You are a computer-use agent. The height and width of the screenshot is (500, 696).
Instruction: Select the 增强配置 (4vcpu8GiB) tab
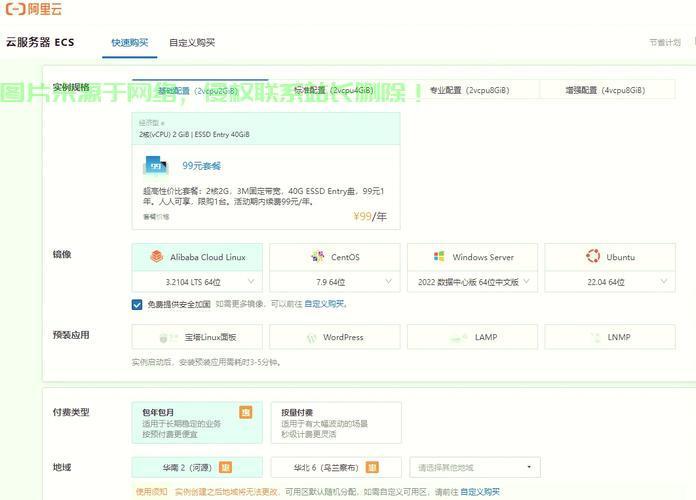(605, 90)
